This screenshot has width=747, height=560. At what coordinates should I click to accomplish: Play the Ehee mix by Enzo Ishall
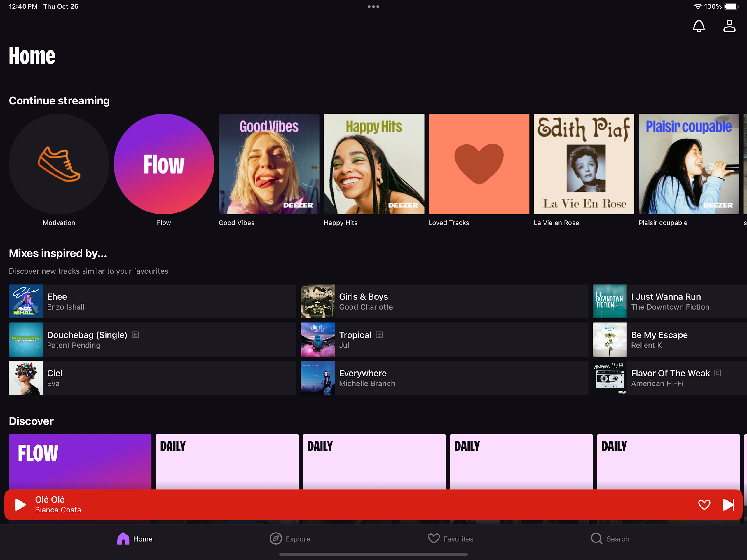tap(152, 301)
